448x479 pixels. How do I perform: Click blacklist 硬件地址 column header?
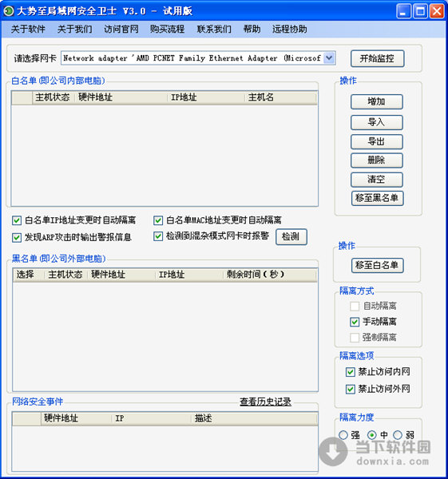pos(121,275)
